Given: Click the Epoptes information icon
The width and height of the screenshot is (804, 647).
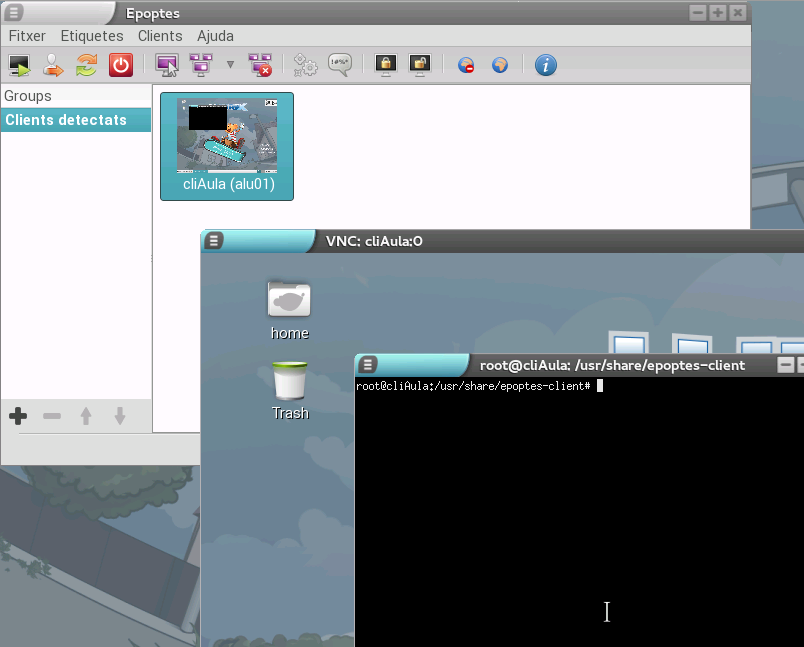Looking at the screenshot, I should (x=545, y=66).
